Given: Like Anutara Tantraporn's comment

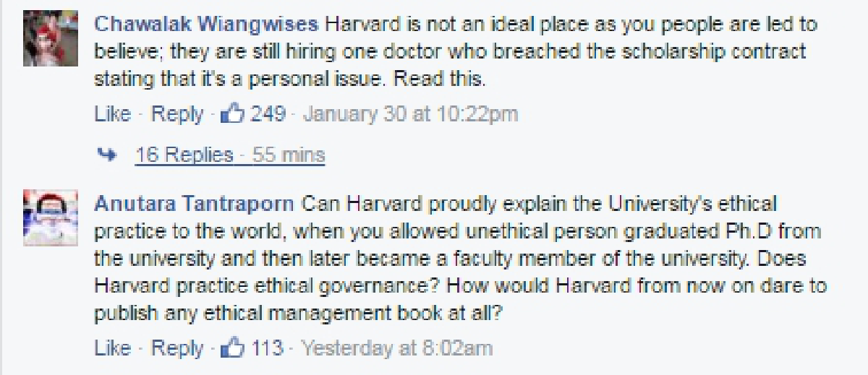Looking at the screenshot, I should [112, 348].
